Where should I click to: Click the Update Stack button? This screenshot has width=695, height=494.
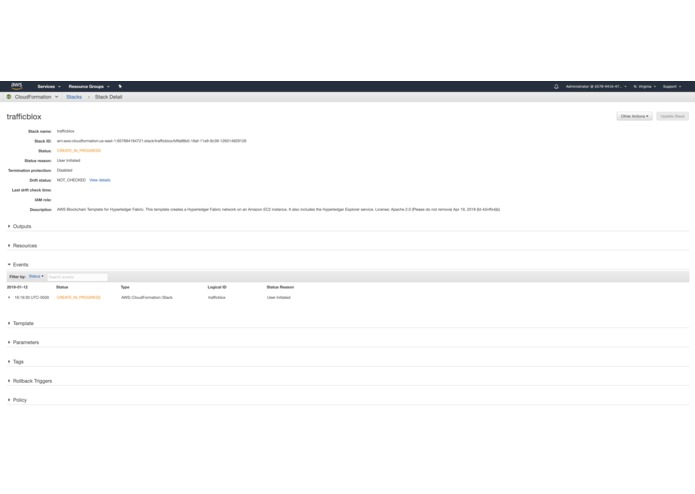coord(672,116)
